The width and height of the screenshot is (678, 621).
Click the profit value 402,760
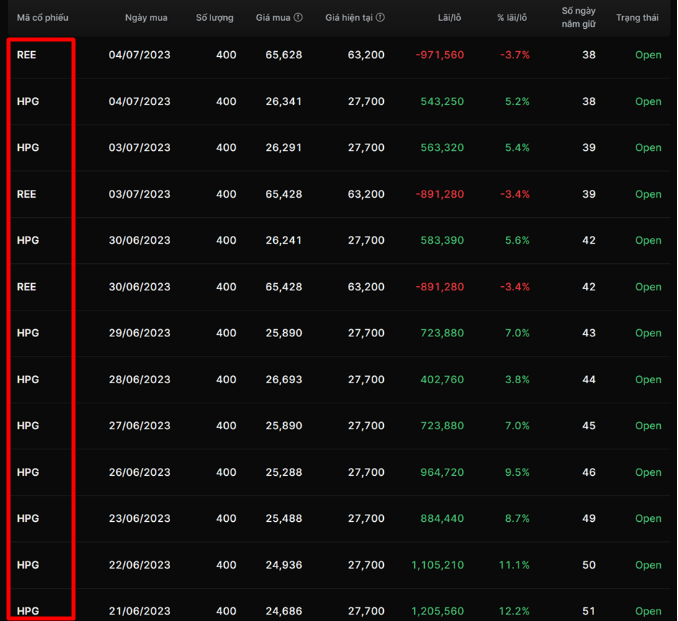442,379
